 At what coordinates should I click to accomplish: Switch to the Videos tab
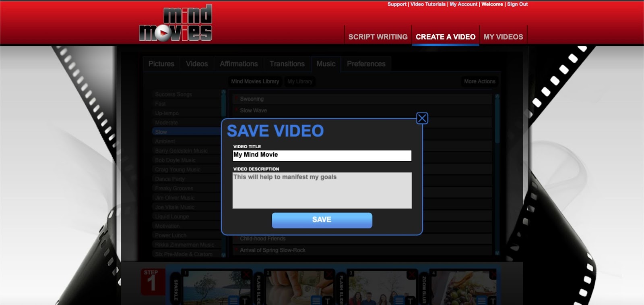coord(197,64)
